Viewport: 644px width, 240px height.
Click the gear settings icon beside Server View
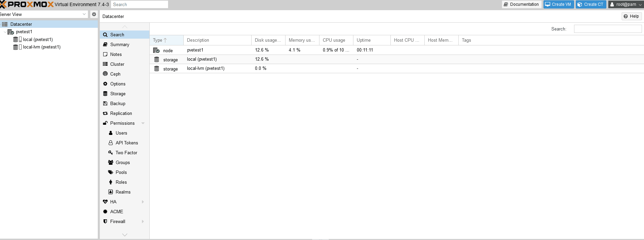pos(94,14)
